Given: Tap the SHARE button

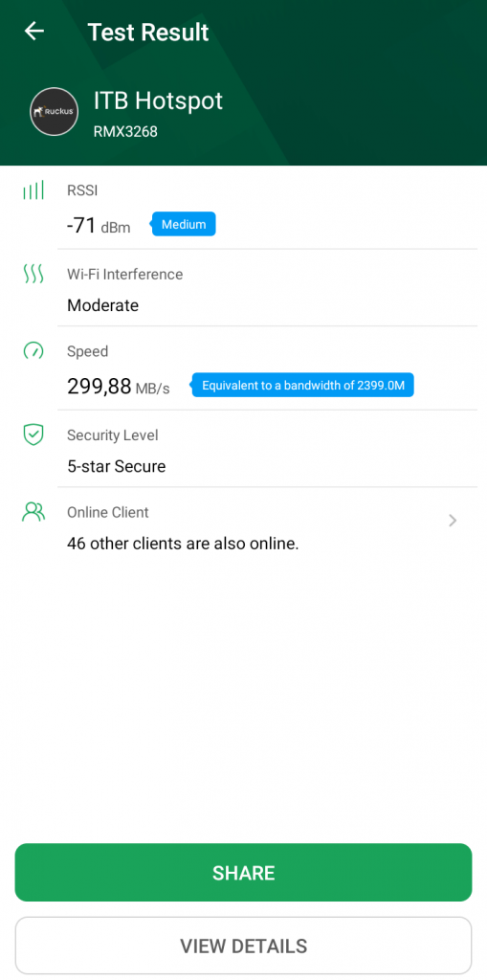Looking at the screenshot, I should click(x=243, y=873).
